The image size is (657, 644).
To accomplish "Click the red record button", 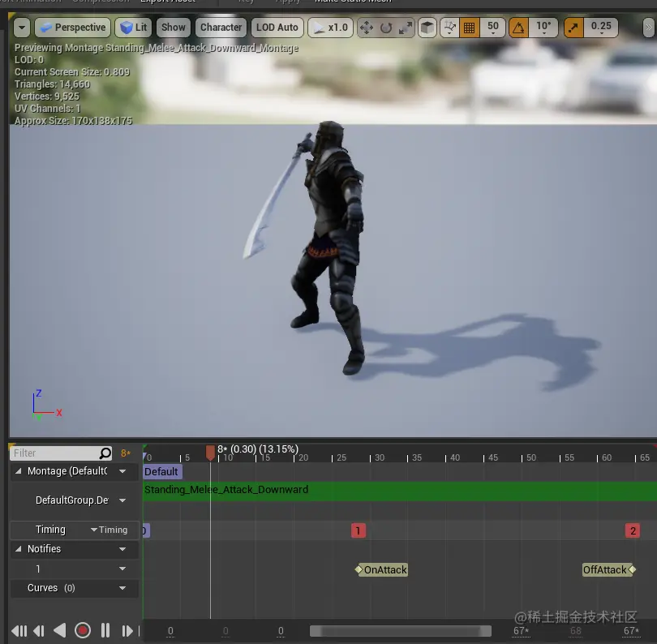I will (x=83, y=630).
